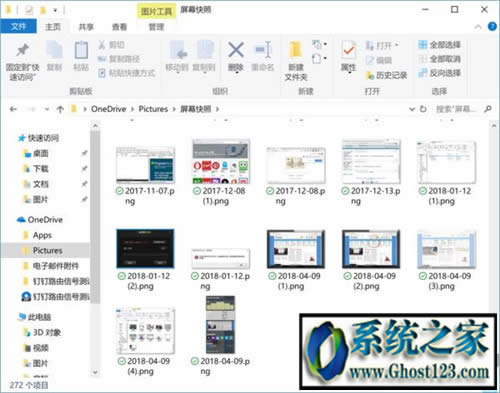Select thumbnail 2018-01-12 (2).png
This screenshot has height=393, width=500.
(x=145, y=249)
